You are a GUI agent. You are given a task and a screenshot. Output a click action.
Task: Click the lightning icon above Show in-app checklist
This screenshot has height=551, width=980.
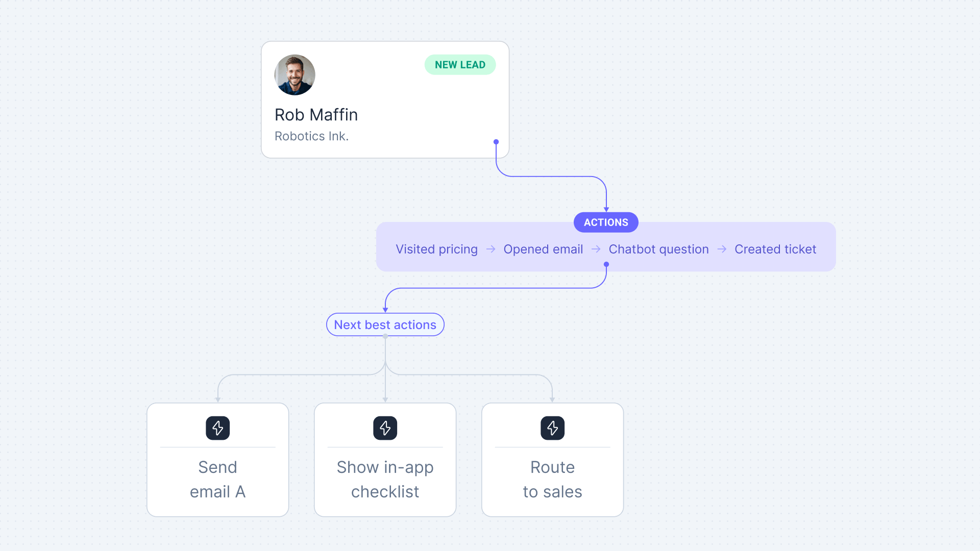[x=385, y=428]
